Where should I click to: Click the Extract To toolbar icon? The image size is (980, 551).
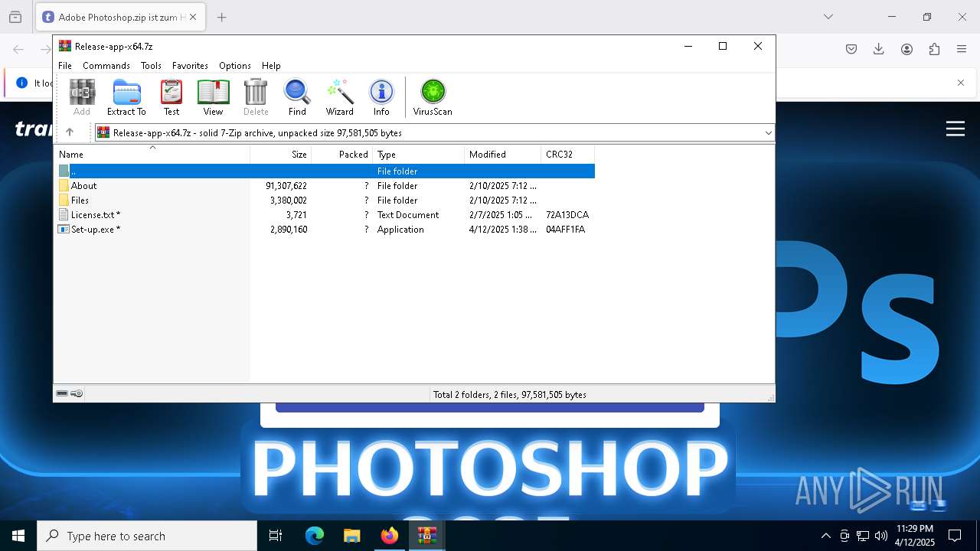click(126, 97)
